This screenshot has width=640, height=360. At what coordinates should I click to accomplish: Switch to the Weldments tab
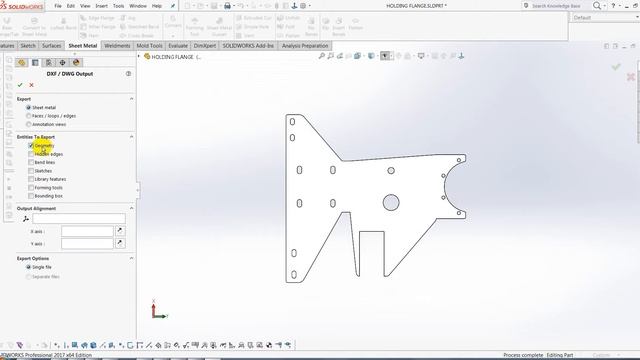click(x=117, y=46)
